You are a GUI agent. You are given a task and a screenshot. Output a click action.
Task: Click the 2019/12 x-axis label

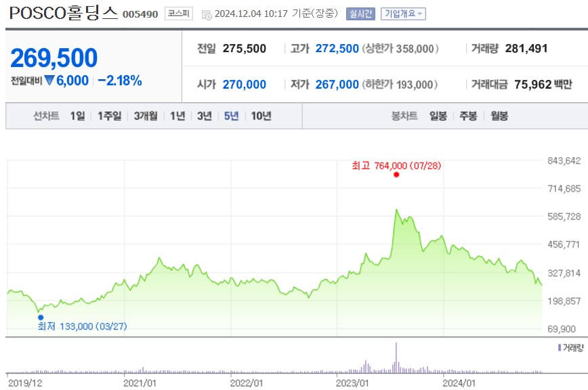tap(25, 383)
